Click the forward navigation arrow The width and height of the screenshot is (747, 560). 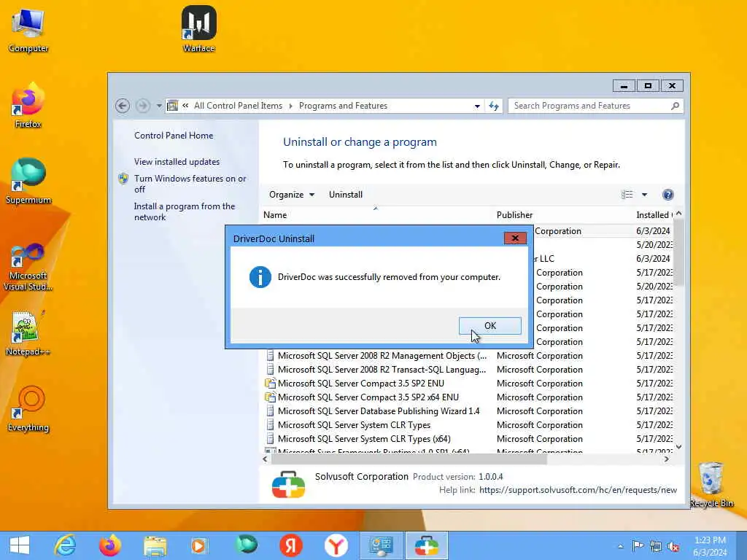pos(142,106)
